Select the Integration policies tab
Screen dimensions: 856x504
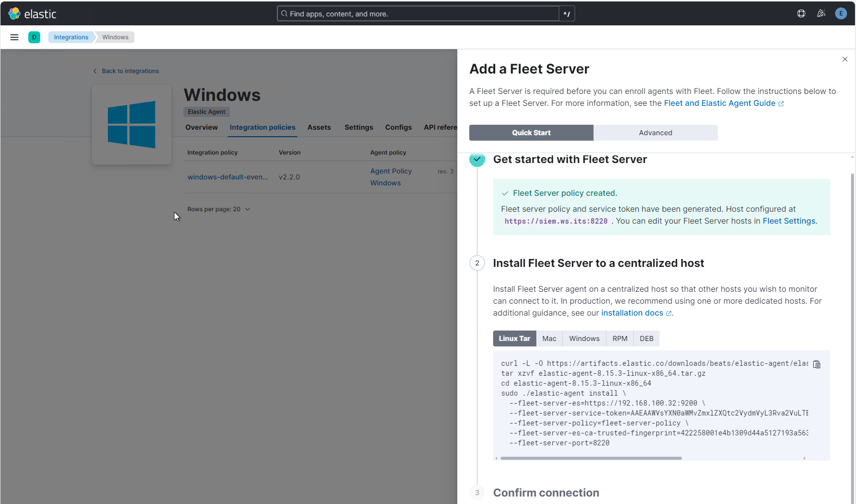click(x=262, y=127)
